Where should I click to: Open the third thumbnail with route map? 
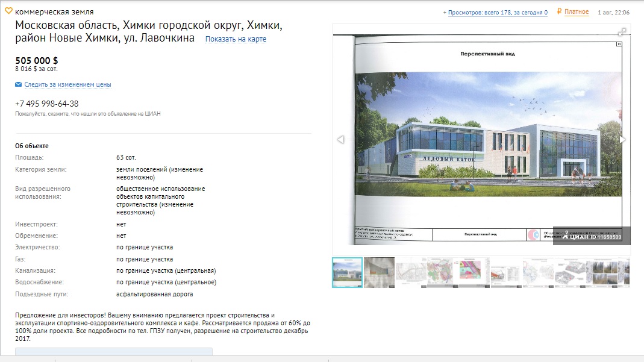(411, 273)
